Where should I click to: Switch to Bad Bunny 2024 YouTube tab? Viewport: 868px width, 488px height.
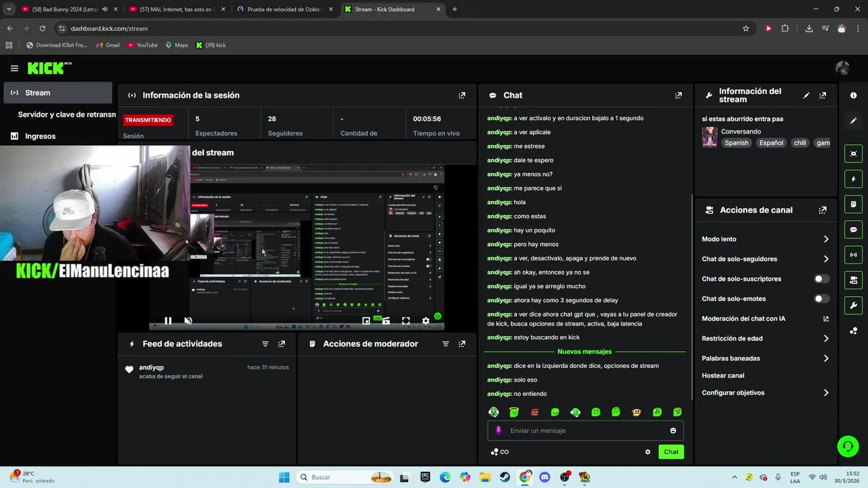(x=68, y=9)
